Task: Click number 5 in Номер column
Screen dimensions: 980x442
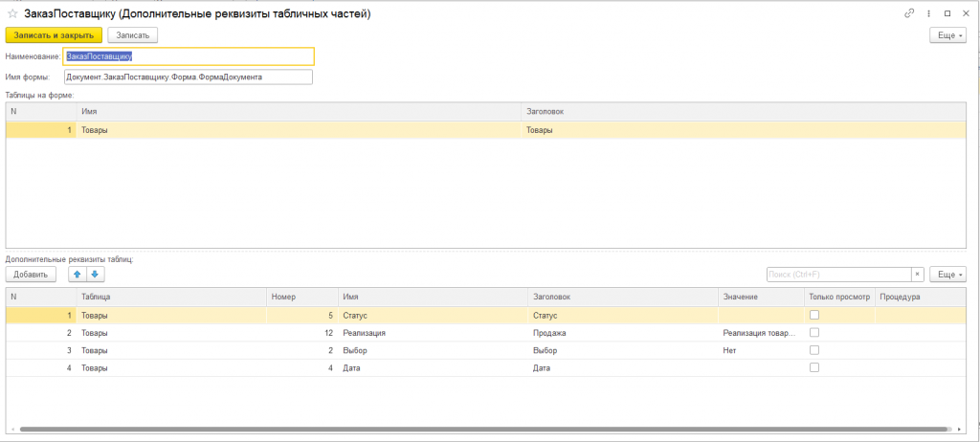Action: [301, 316]
